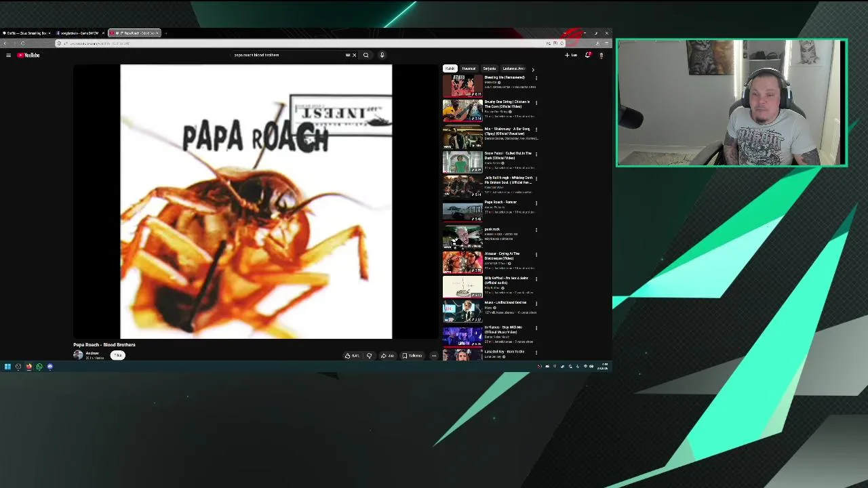Image resolution: width=868 pixels, height=488 pixels.
Task: Open the Windows Start menu
Action: click(x=7, y=367)
